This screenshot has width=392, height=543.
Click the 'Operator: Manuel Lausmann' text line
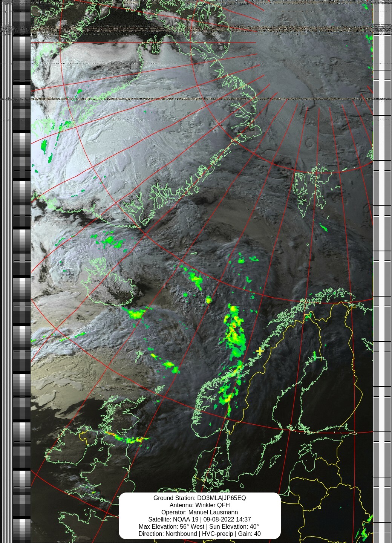[x=199, y=512]
